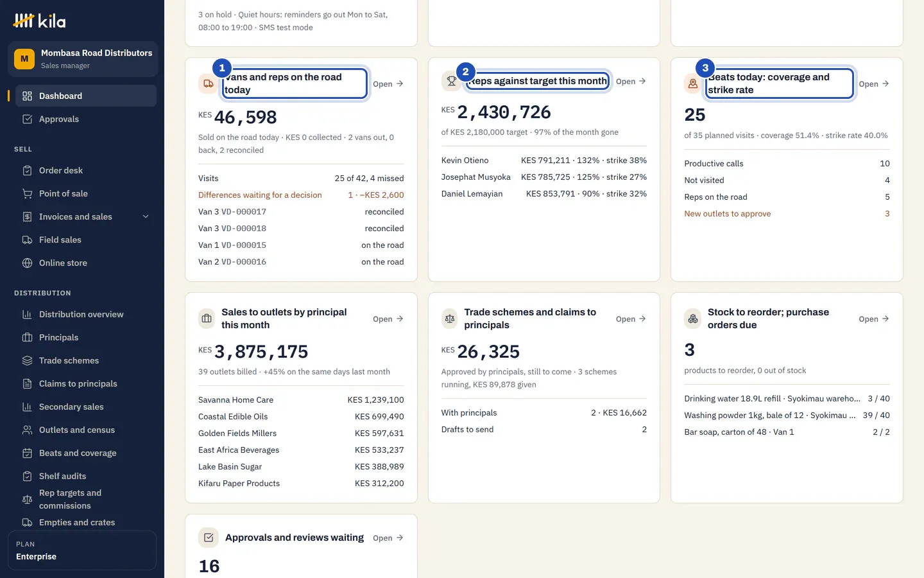
Task: Click the Claims to principals document icon
Action: pos(27,383)
